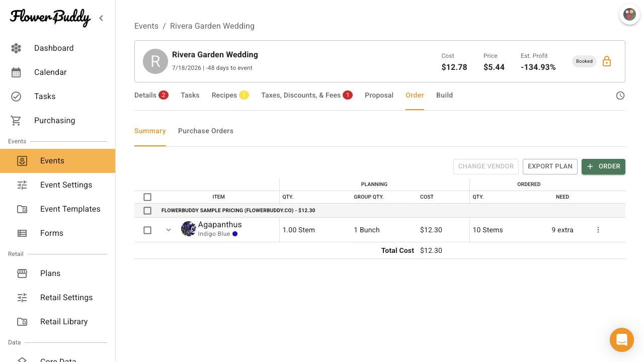Image resolution: width=644 pixels, height=362 pixels.
Task: Switch to the Purchase Orders sub-tab
Action: [206, 131]
